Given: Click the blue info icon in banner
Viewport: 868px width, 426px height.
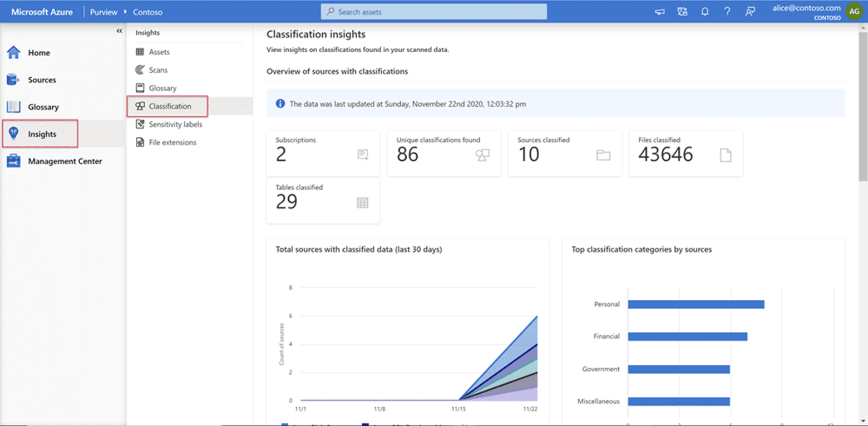Looking at the screenshot, I should tap(280, 103).
